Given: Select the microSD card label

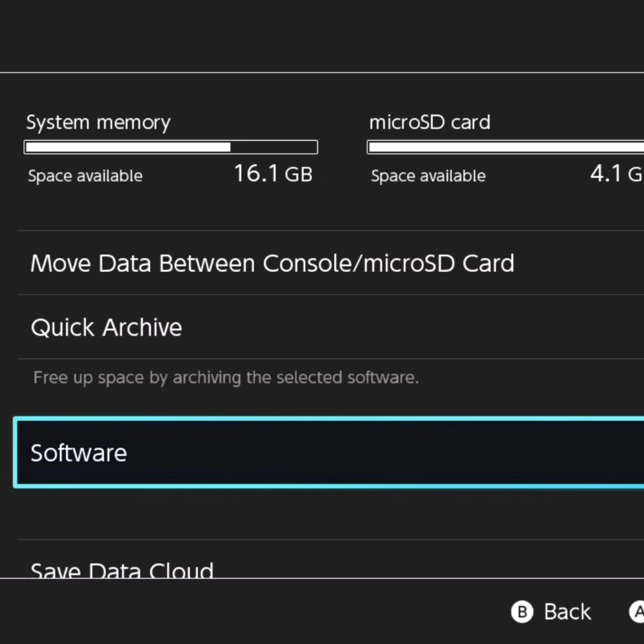Looking at the screenshot, I should tap(430, 122).
